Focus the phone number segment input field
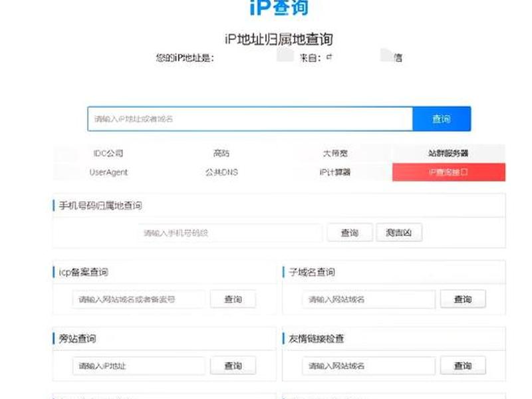The image size is (532, 399). 230,233
